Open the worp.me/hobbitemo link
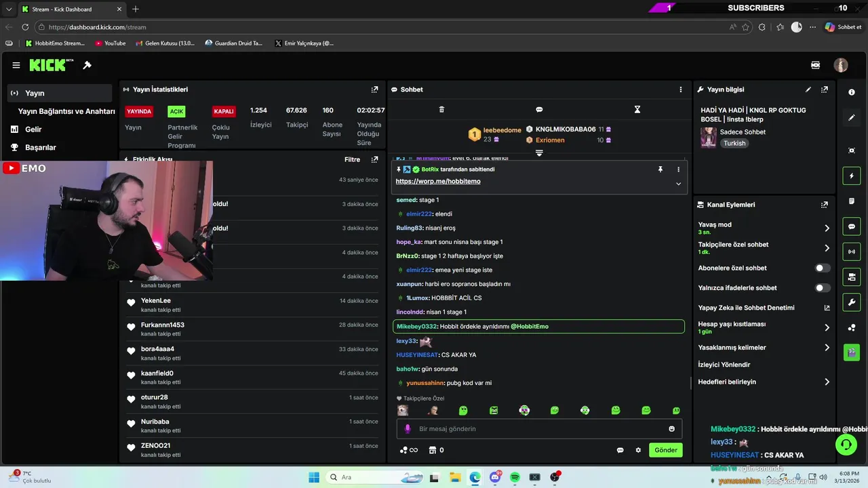This screenshot has height=488, width=868. tap(438, 182)
